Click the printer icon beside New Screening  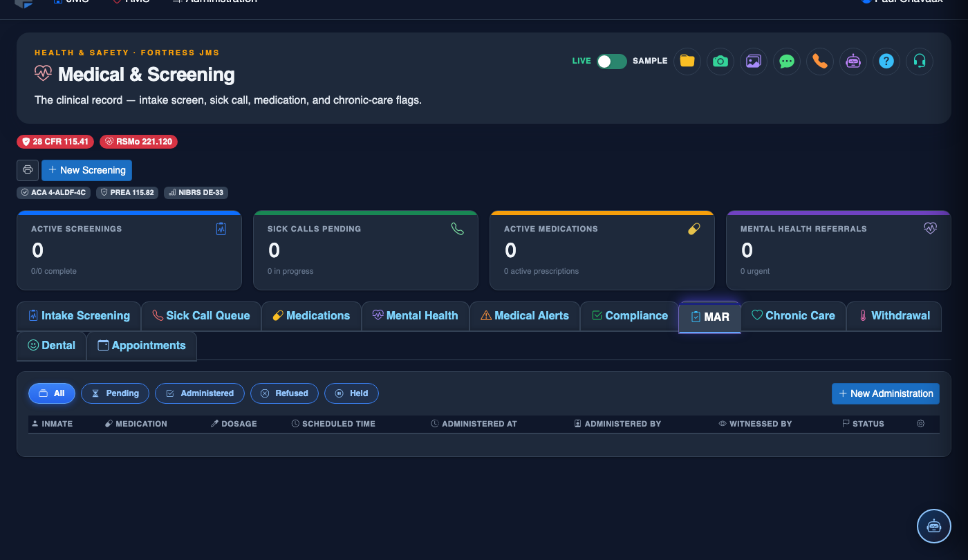click(x=28, y=170)
